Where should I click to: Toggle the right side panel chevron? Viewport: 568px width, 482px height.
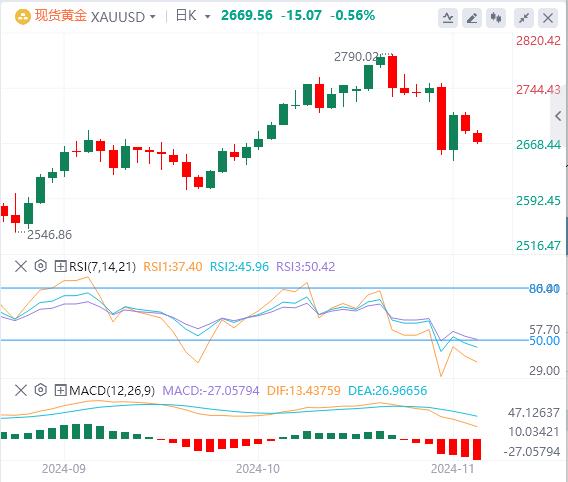pos(559,116)
